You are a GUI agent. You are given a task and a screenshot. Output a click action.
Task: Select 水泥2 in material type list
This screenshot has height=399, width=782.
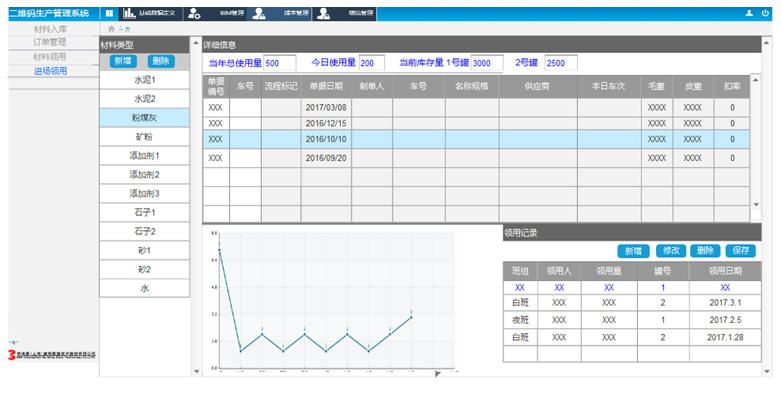(145, 99)
